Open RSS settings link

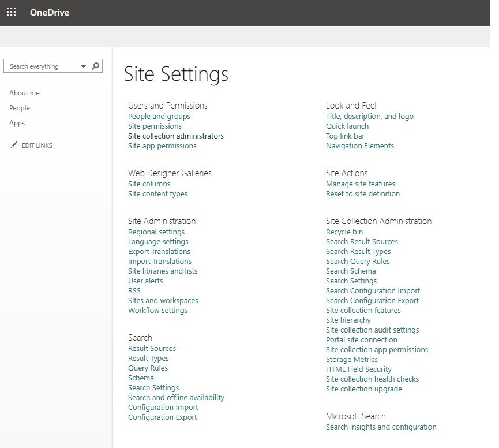(x=134, y=291)
